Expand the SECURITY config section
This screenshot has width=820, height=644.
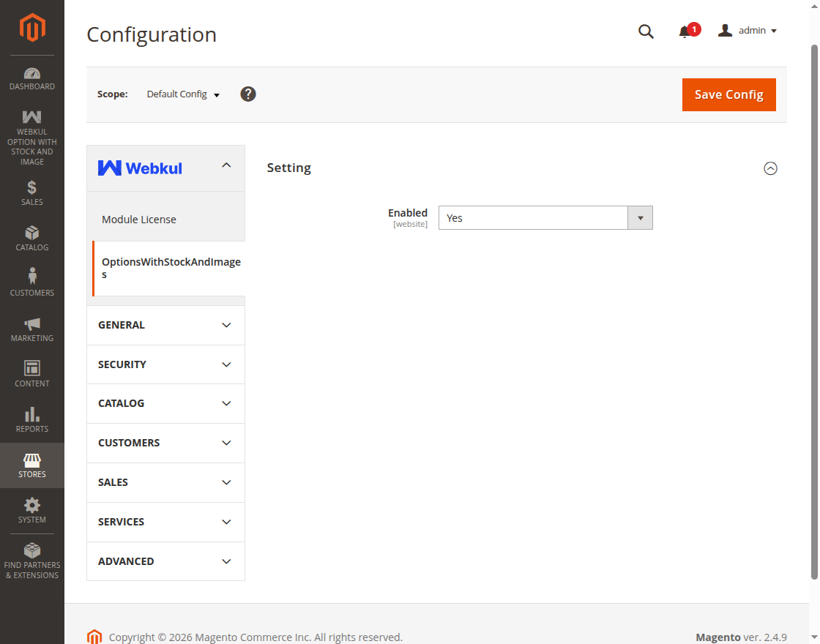point(165,364)
